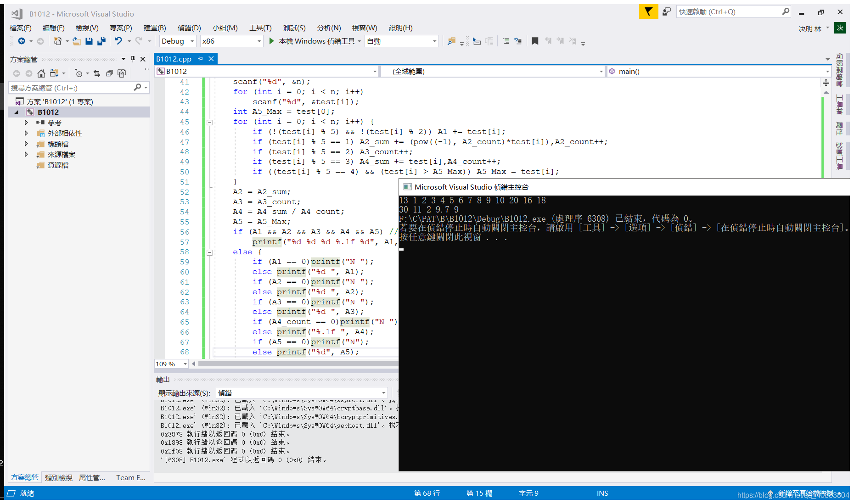854x504 pixels.
Task: Expand the 來源檔案 folder node
Action: [x=26, y=154]
